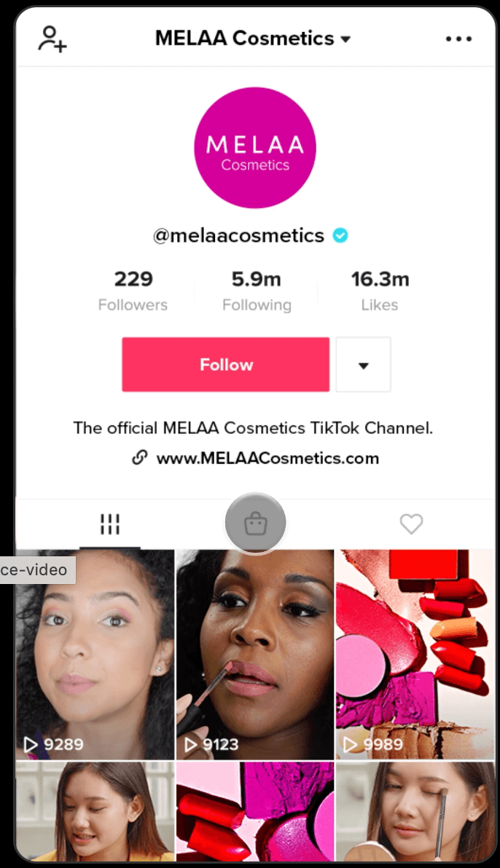The height and width of the screenshot is (868, 500).
Task: Click the MELAA Cosmetics profile logo
Action: 255,148
